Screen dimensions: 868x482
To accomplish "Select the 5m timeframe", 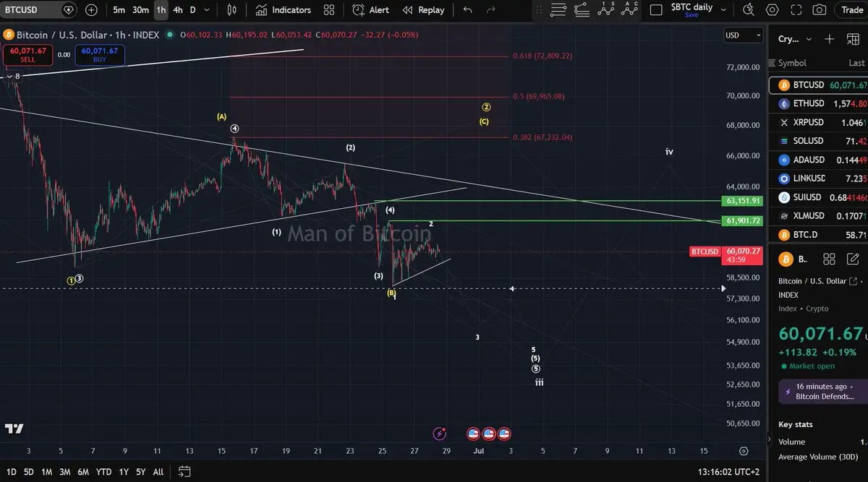I will tap(119, 10).
